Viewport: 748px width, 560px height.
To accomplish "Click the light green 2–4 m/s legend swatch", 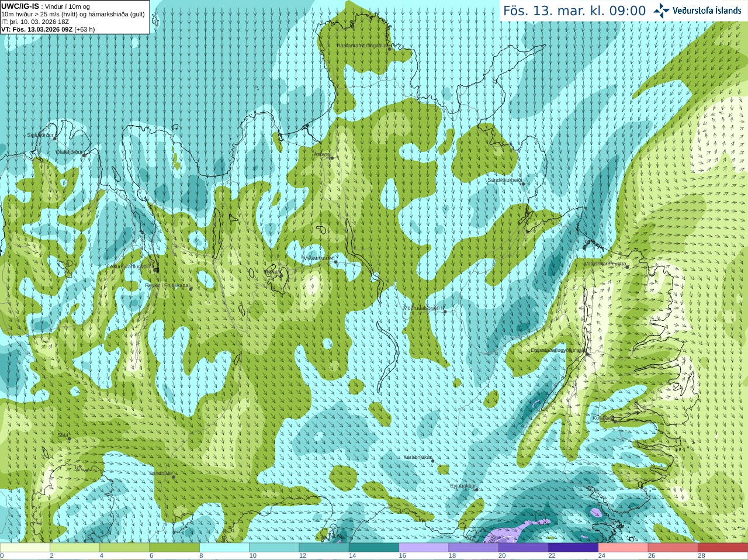I will (x=75, y=548).
